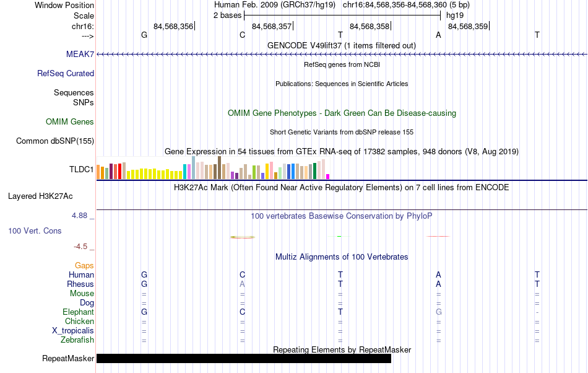This screenshot has width=588, height=373.
Task: Click the green PhyloP mark under base T
Action: [339, 237]
